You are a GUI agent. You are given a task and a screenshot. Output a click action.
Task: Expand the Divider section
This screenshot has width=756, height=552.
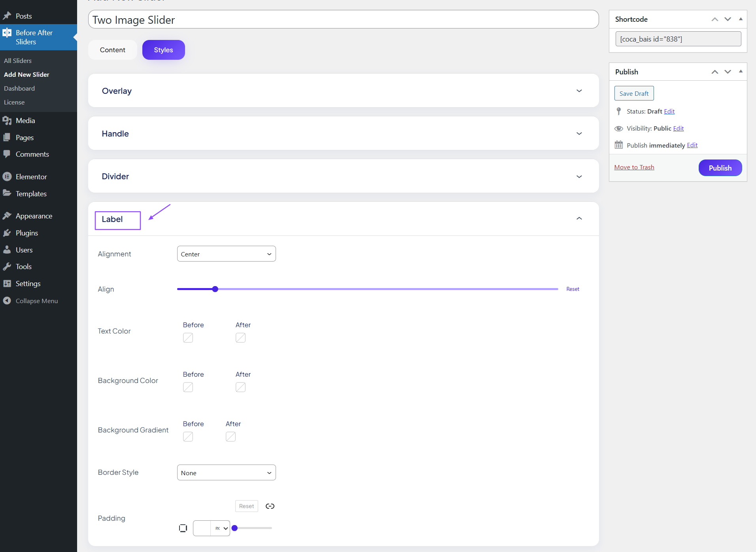click(579, 176)
